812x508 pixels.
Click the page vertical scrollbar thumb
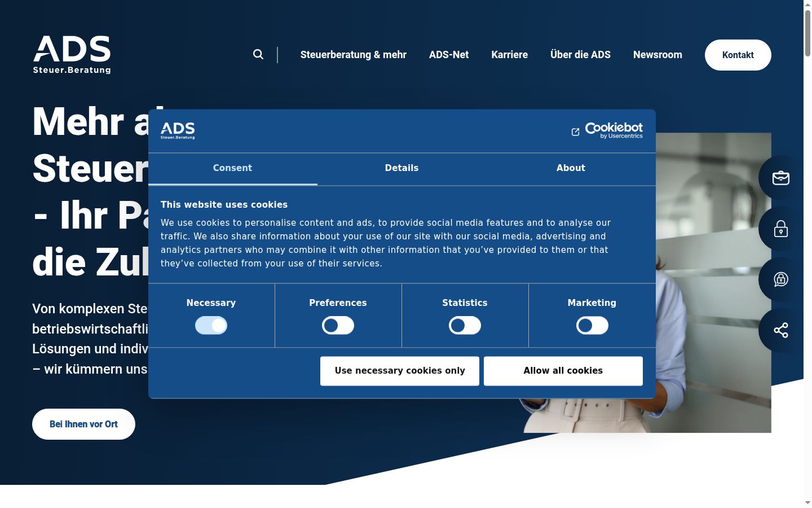click(x=807, y=34)
